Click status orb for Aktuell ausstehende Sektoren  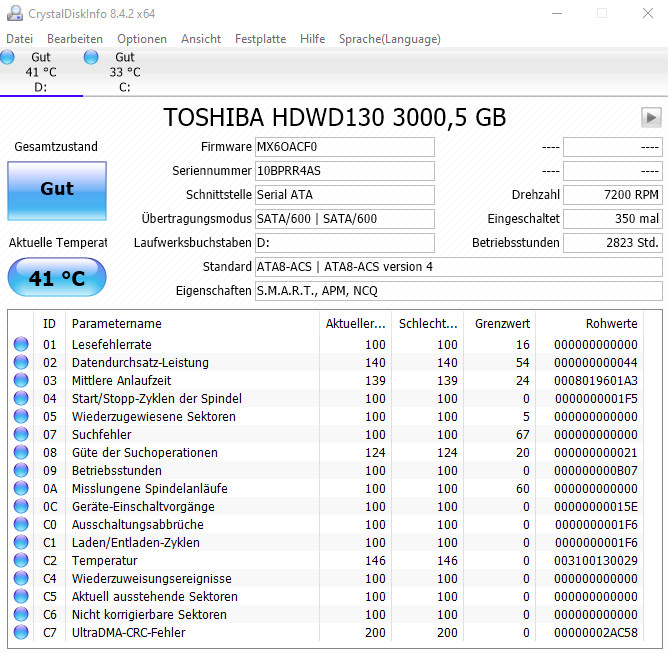(x=21, y=596)
